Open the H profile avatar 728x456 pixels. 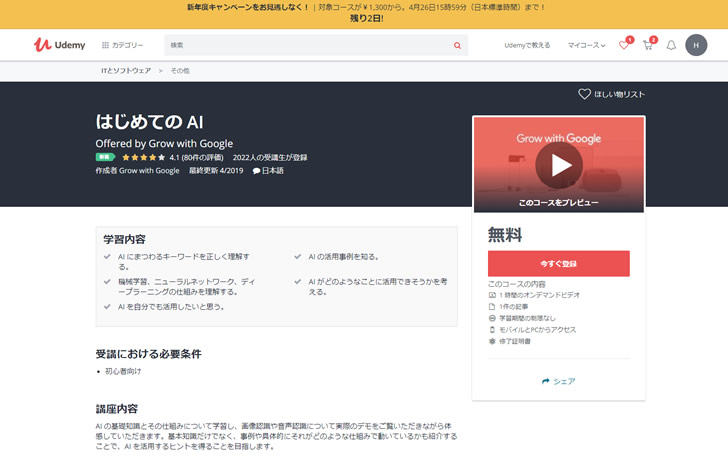[696, 45]
